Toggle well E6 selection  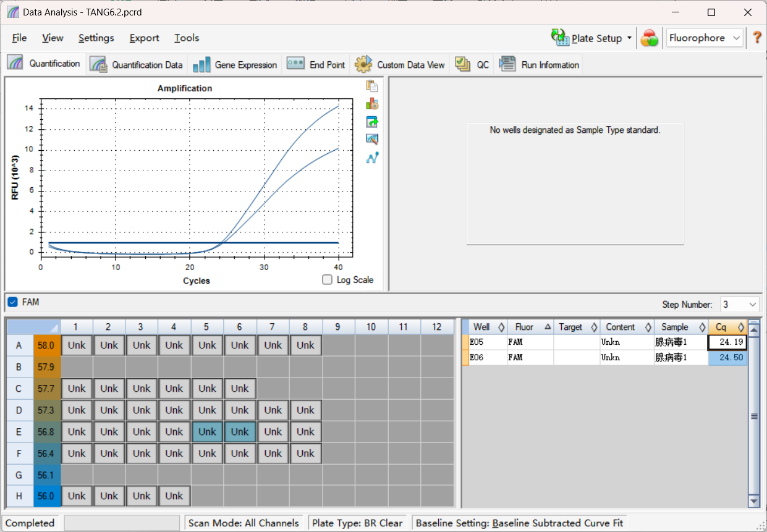pos(240,432)
